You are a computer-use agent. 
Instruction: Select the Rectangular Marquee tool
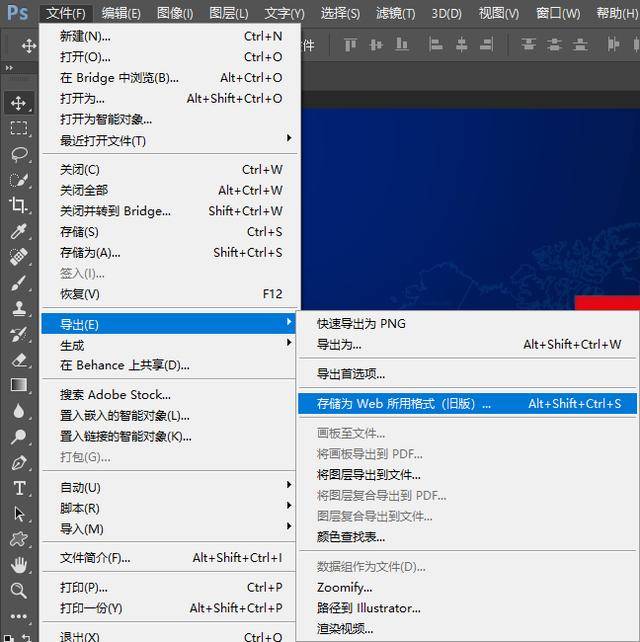18,128
